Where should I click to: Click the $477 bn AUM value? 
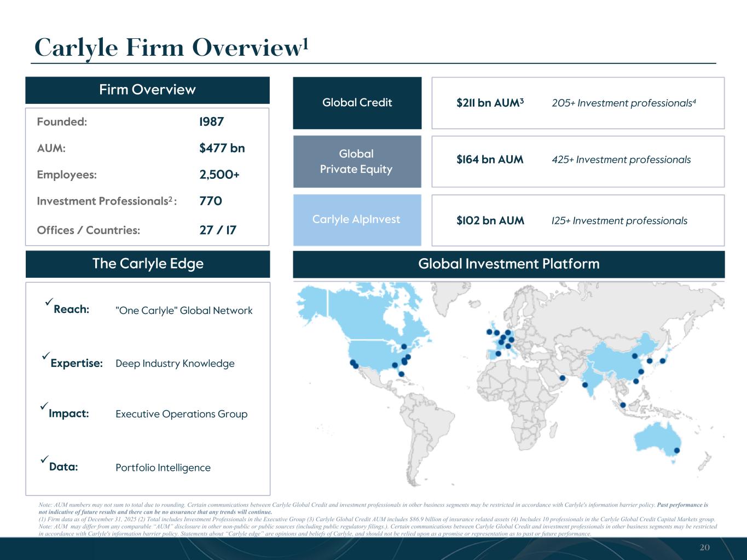point(222,148)
